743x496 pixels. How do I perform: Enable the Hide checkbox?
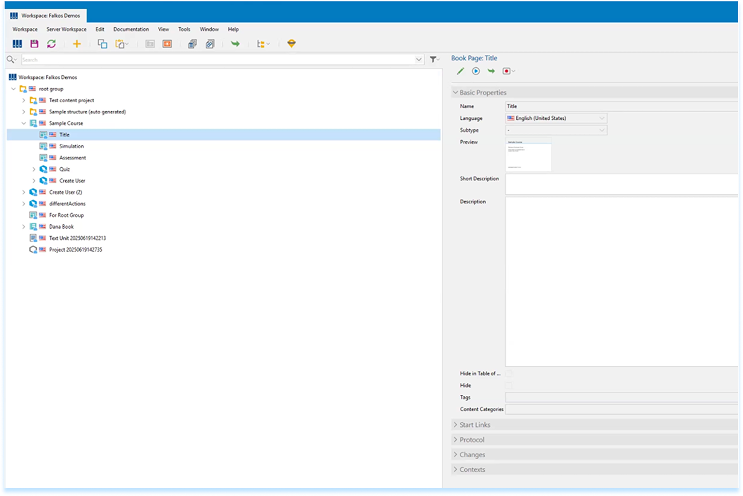click(x=509, y=385)
